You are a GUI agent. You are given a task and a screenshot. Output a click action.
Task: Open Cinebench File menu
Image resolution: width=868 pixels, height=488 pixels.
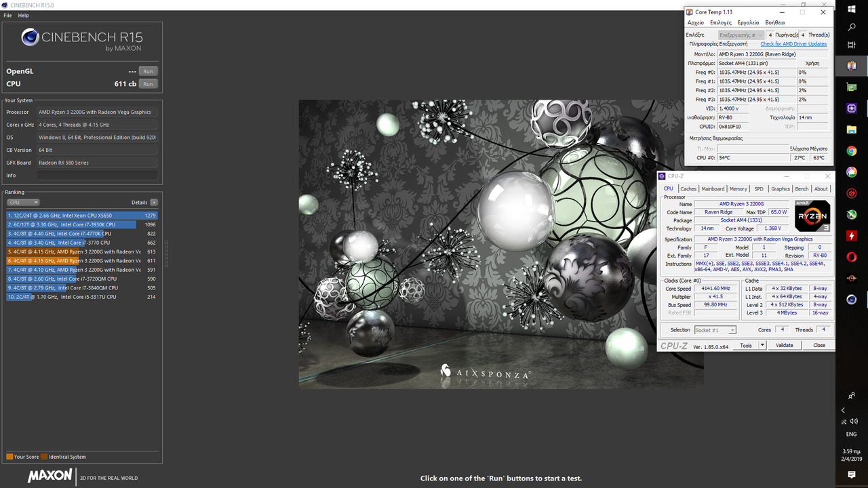[x=7, y=15]
